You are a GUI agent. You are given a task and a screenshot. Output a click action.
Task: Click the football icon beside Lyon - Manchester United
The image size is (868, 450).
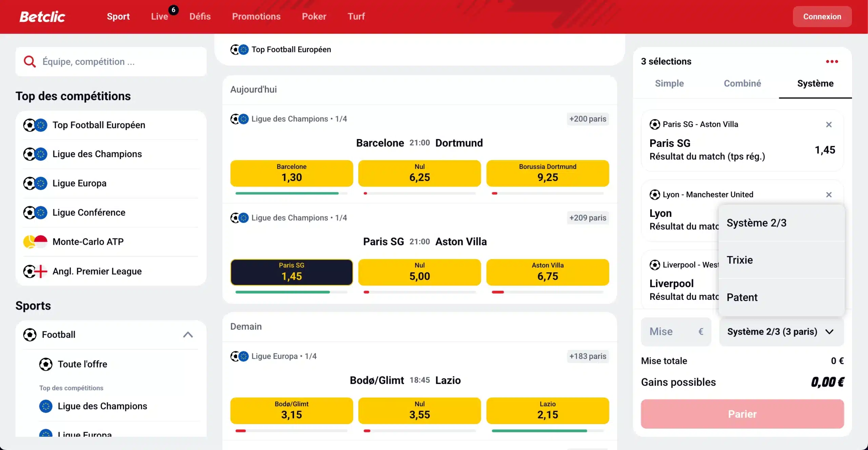click(x=655, y=195)
